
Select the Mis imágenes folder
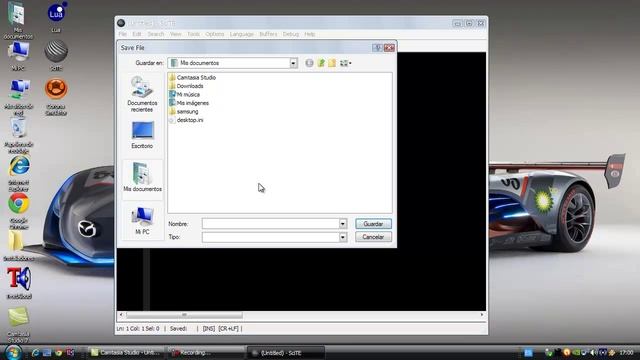(x=189, y=103)
